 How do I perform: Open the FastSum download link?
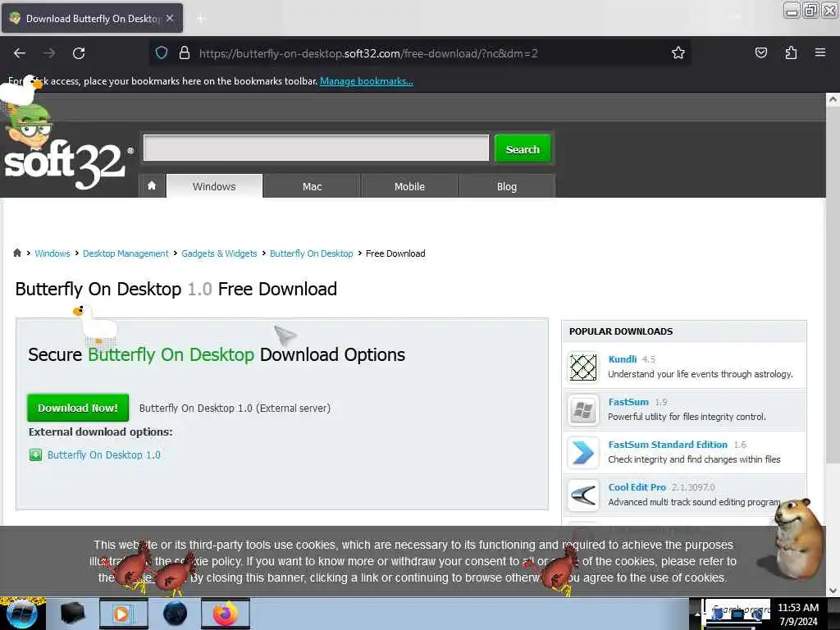(628, 402)
